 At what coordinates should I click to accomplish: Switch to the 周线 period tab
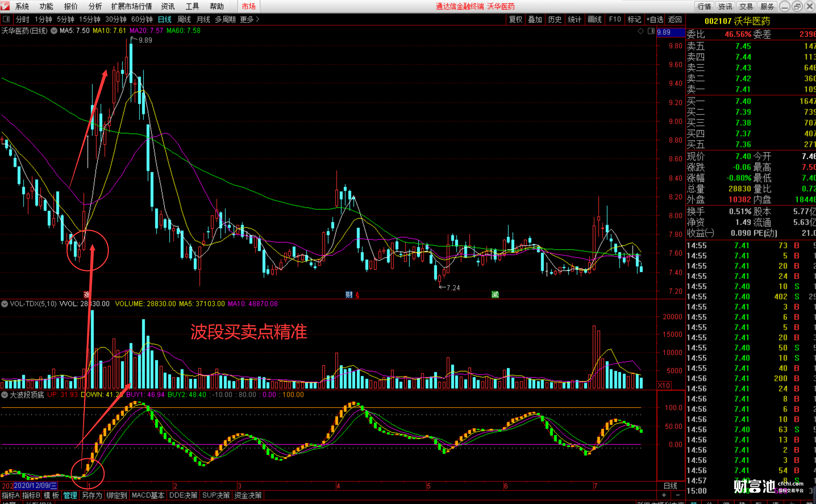(x=184, y=19)
